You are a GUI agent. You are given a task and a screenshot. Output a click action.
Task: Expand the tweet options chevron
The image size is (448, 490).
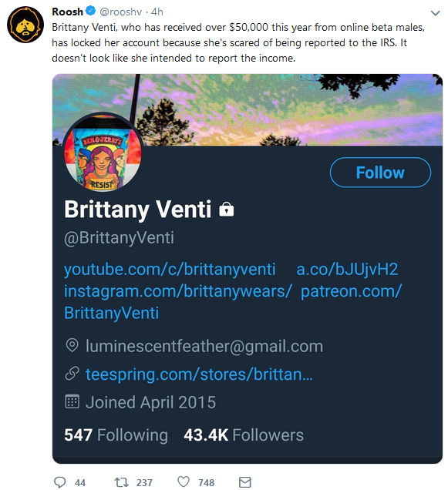[436, 13]
